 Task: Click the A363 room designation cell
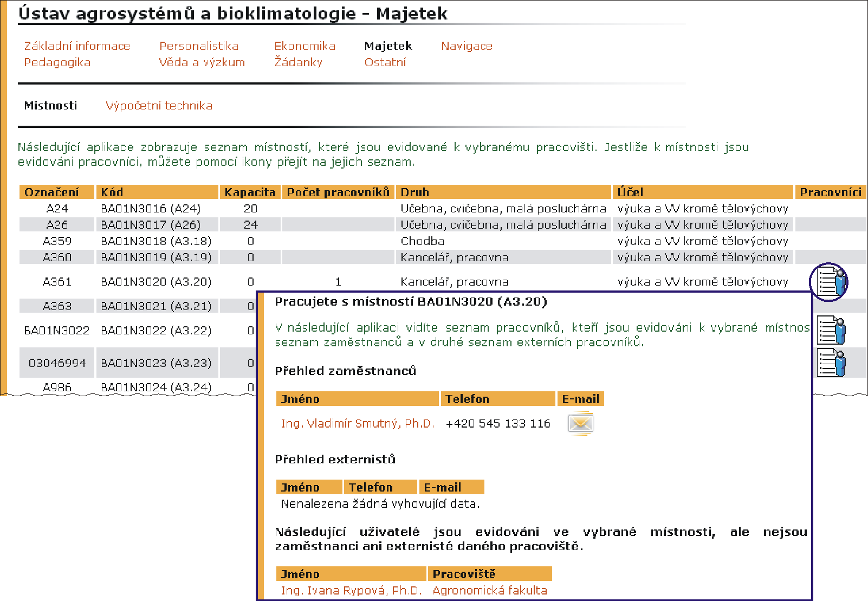click(x=57, y=306)
